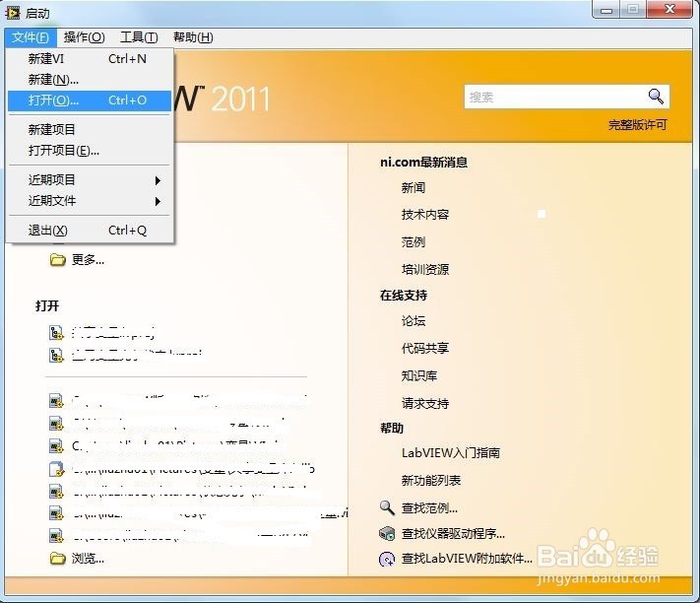Open the 请求支持 link
Viewport: 700px width, 603px height.
pyautogui.click(x=425, y=403)
